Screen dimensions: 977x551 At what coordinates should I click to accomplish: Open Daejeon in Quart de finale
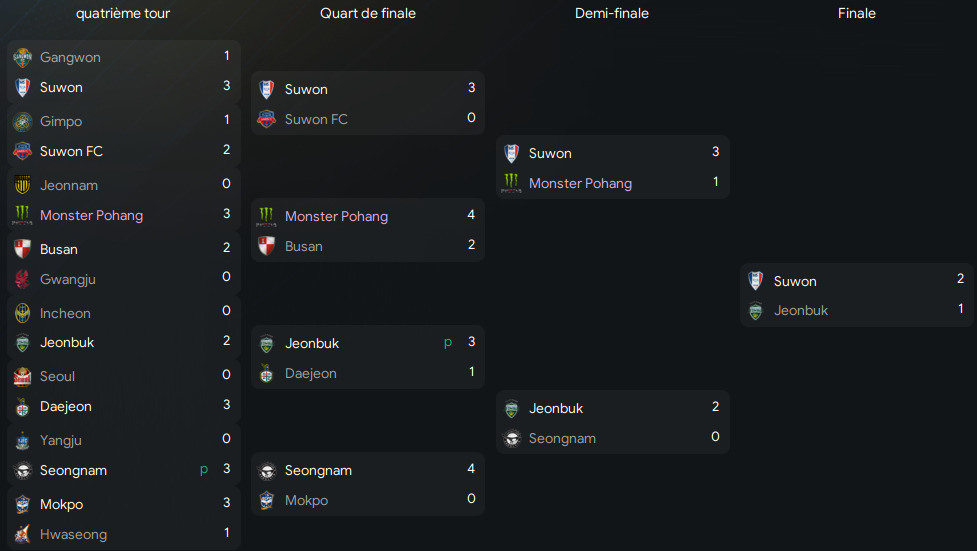(x=310, y=373)
